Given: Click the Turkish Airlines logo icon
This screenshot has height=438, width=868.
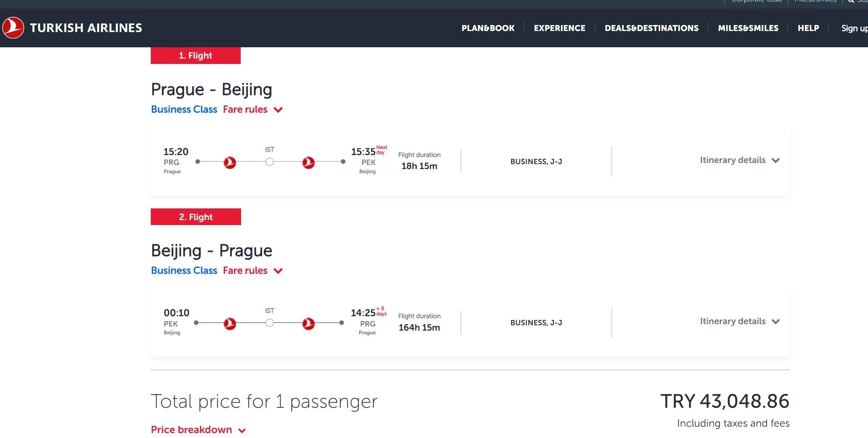Looking at the screenshot, I should 13,28.
